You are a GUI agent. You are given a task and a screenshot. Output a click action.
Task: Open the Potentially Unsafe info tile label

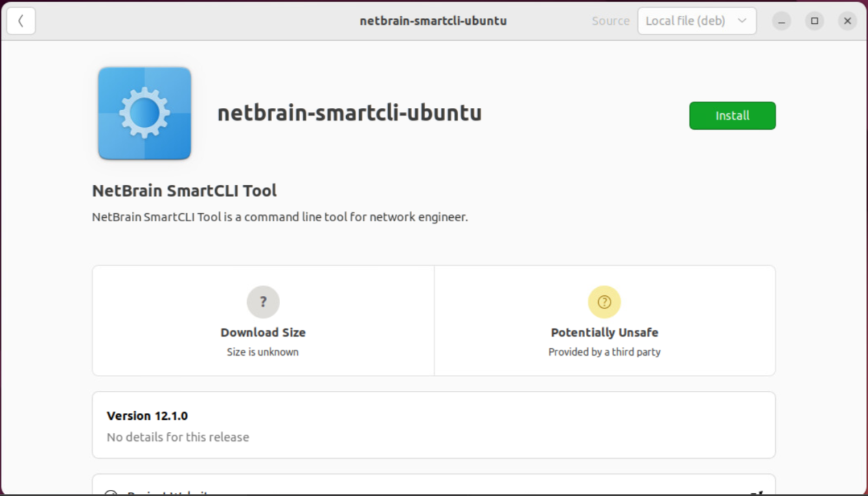click(604, 332)
